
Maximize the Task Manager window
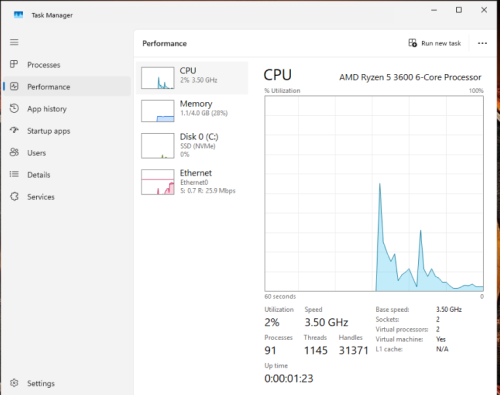click(x=459, y=10)
